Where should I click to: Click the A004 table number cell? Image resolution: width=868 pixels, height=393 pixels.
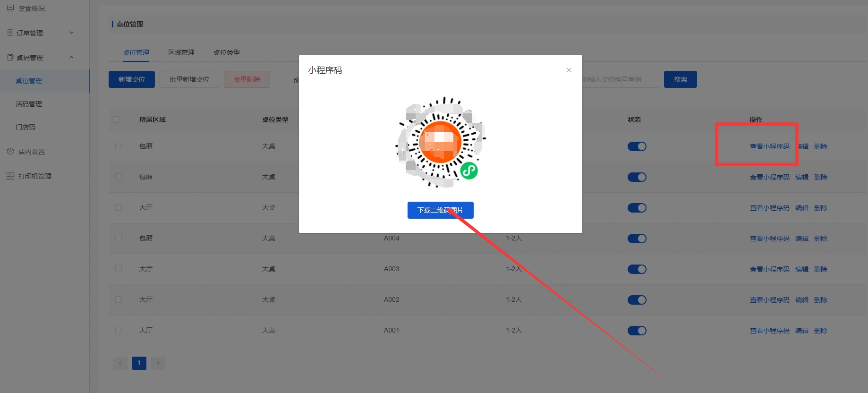(391, 238)
